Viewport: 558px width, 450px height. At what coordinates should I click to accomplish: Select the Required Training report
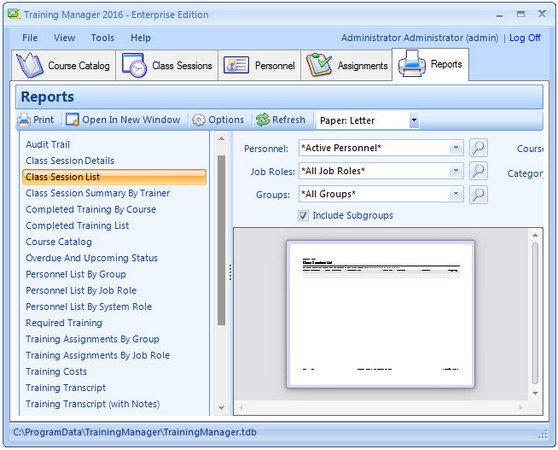coord(64,323)
